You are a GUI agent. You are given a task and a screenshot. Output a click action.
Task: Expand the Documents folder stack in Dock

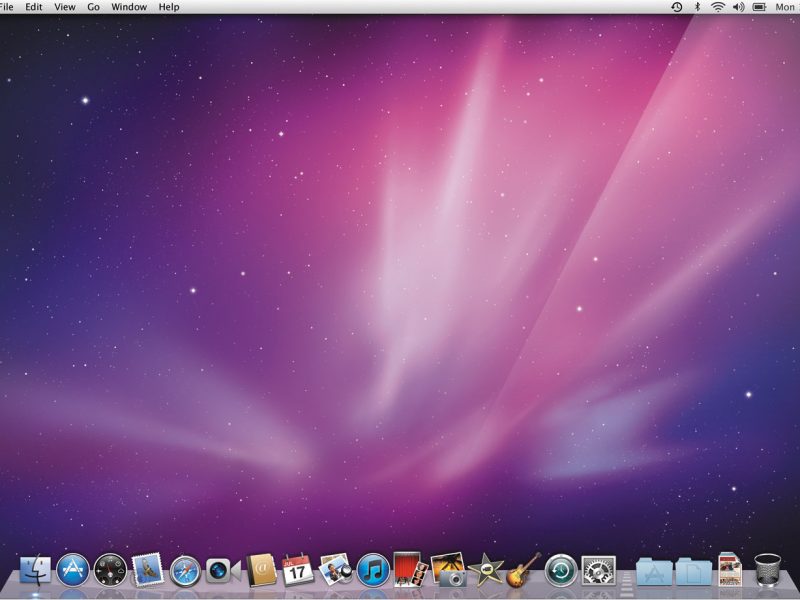(692, 571)
